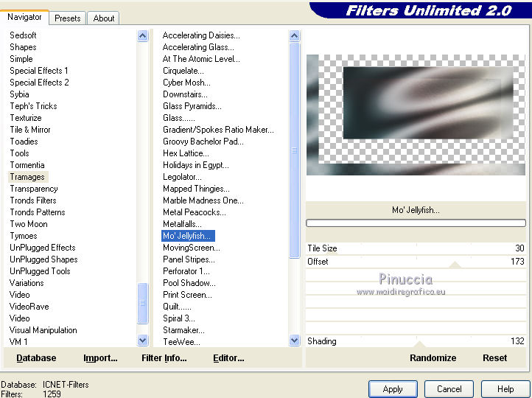Viewport: 532px width, 398px height.
Task: Click Randomize
Action: pyautogui.click(x=433, y=358)
